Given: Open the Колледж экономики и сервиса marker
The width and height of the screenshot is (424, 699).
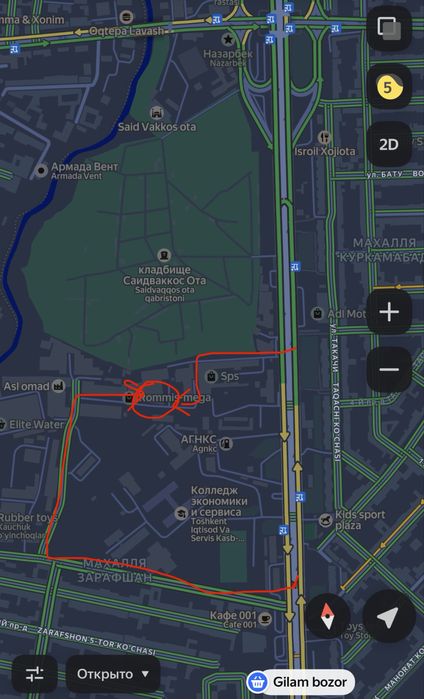Looking at the screenshot, I should 181,513.
